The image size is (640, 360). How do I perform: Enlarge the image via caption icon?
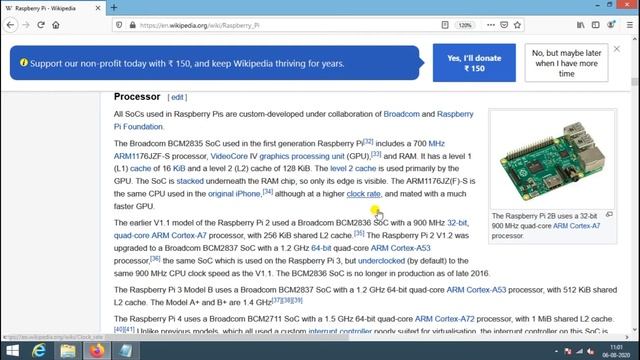[609, 214]
